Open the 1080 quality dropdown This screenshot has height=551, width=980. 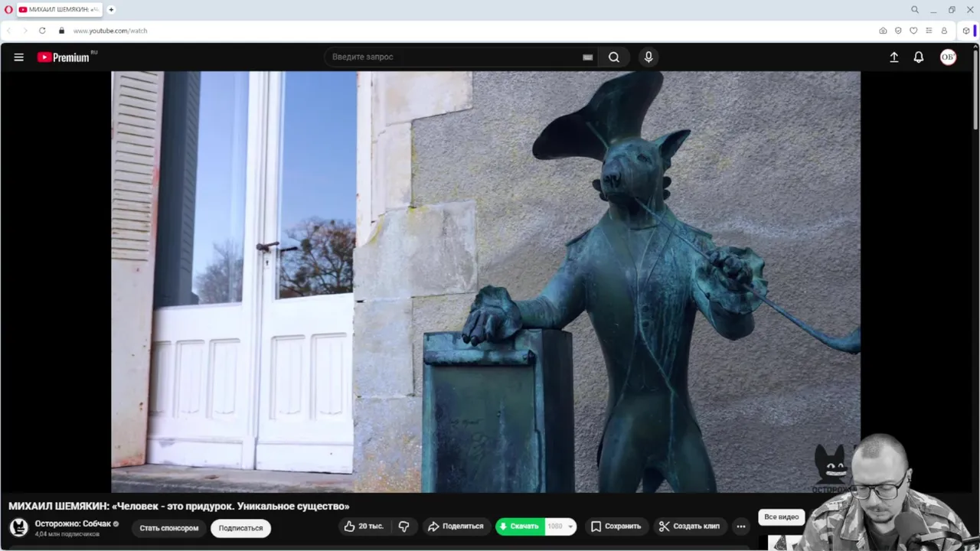tap(560, 527)
